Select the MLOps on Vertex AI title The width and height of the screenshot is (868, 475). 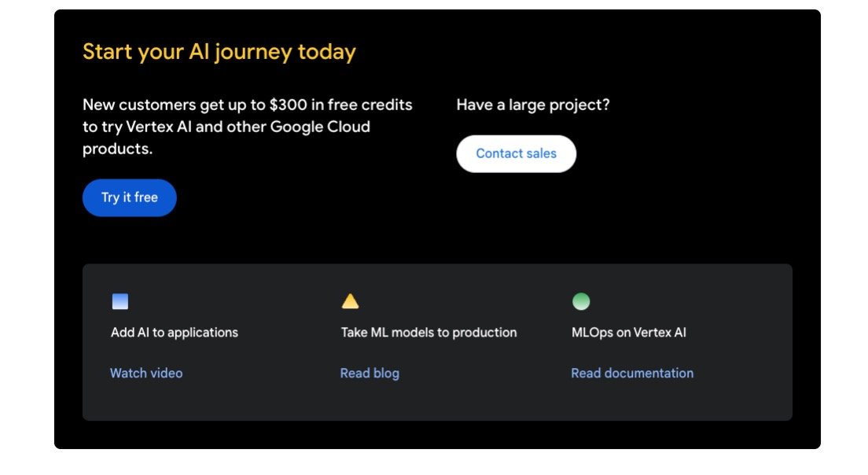[629, 333]
